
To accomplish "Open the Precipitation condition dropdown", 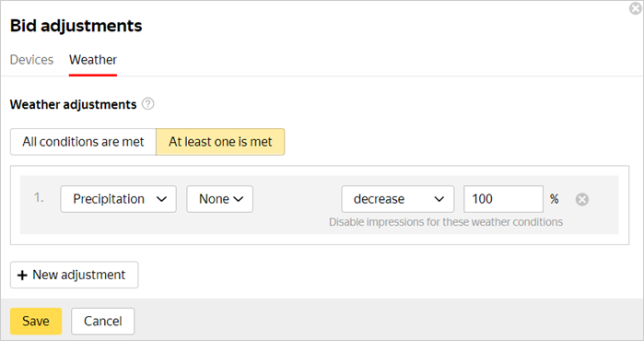I will pos(118,199).
